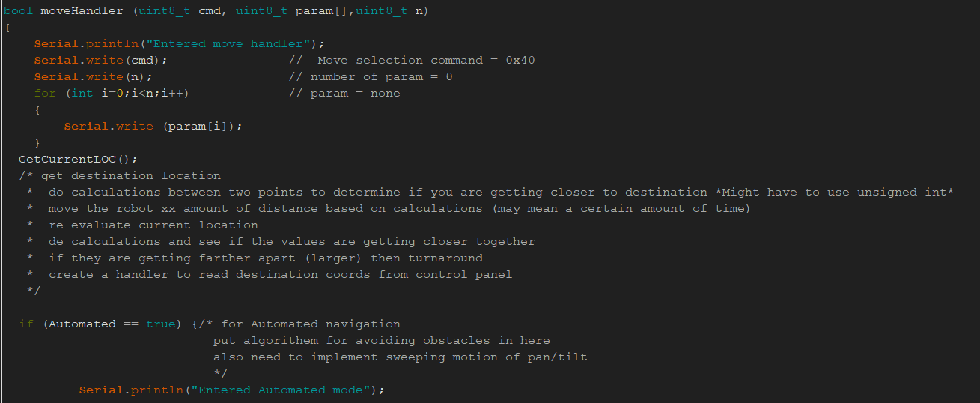Click the Serial.write(cmd) statement

(101, 60)
